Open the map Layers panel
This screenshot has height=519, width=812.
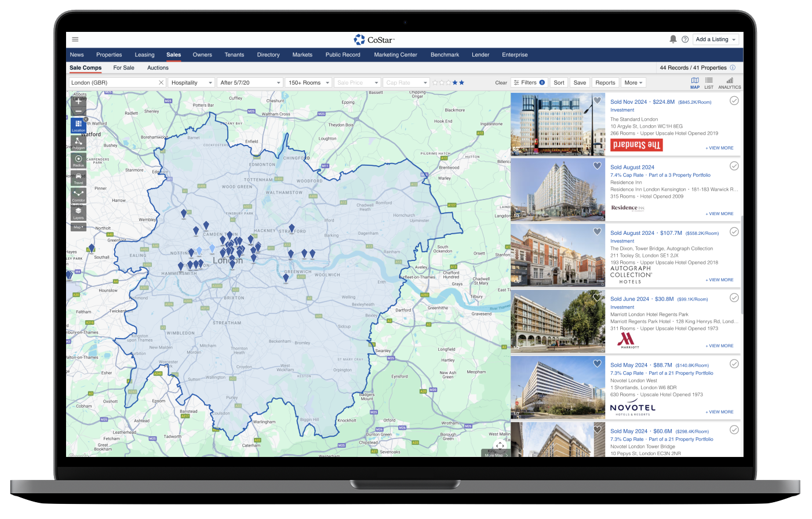78,212
